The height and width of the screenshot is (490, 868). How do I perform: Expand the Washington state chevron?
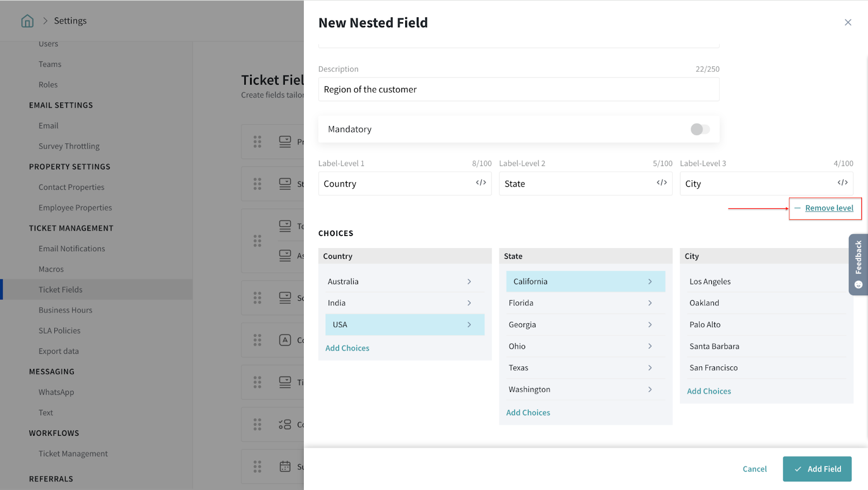point(650,390)
